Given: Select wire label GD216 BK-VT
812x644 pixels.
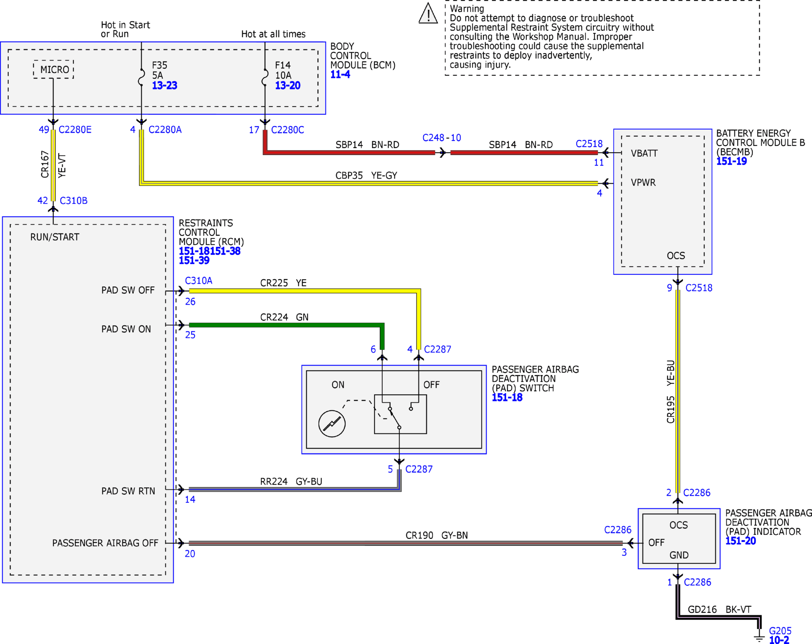Looking at the screenshot, I should pyautogui.click(x=719, y=610).
